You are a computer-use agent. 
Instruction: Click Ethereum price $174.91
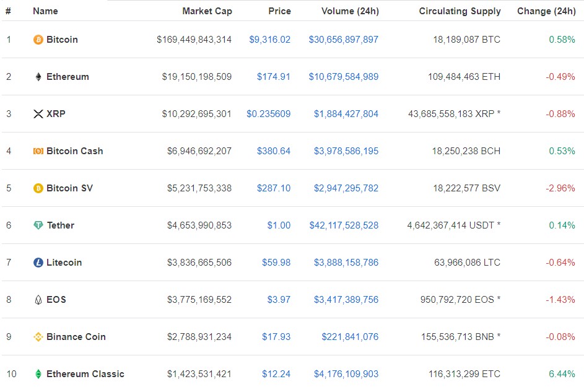[273, 77]
